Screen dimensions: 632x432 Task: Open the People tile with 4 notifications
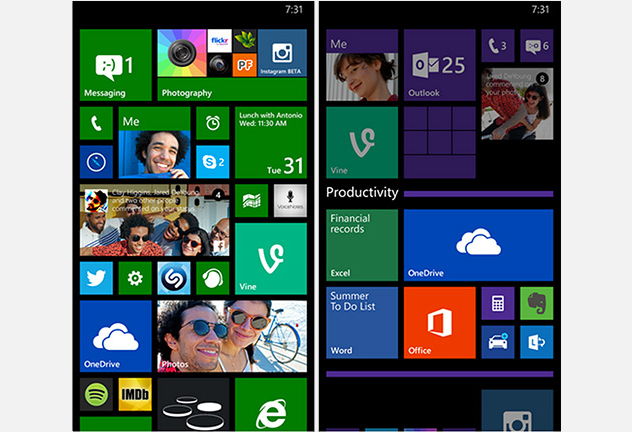pos(154,220)
